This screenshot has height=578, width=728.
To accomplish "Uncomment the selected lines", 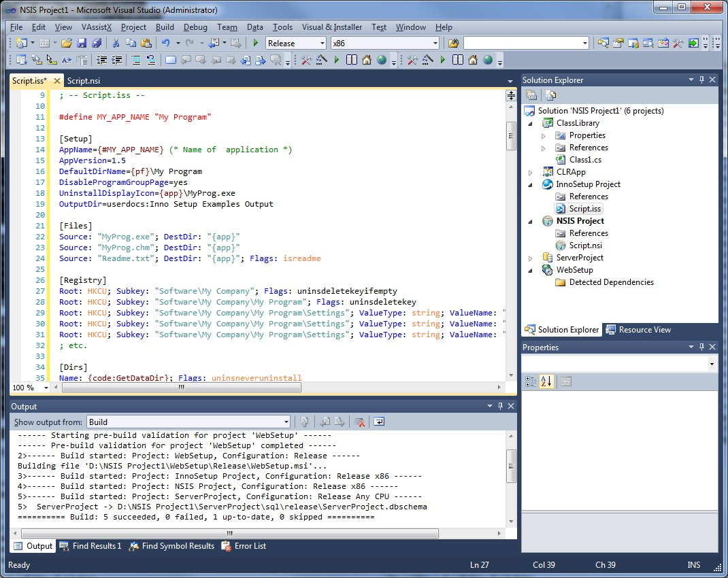I will (x=151, y=60).
